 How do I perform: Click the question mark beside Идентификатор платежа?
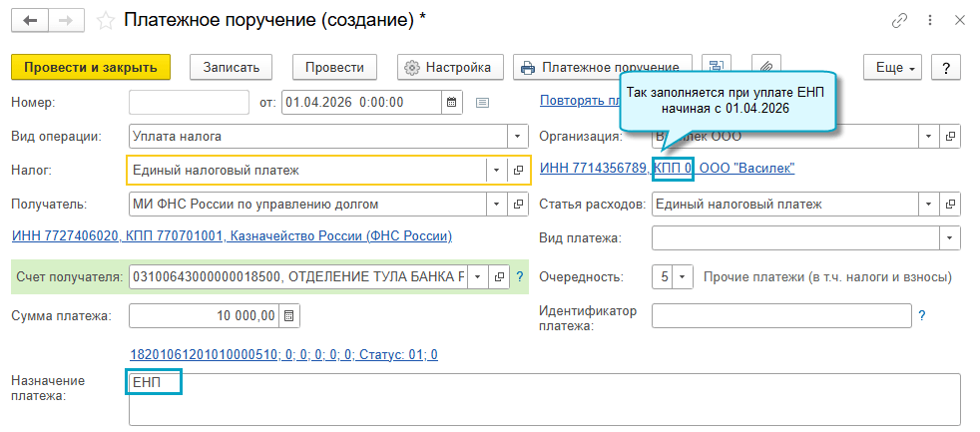tap(922, 316)
